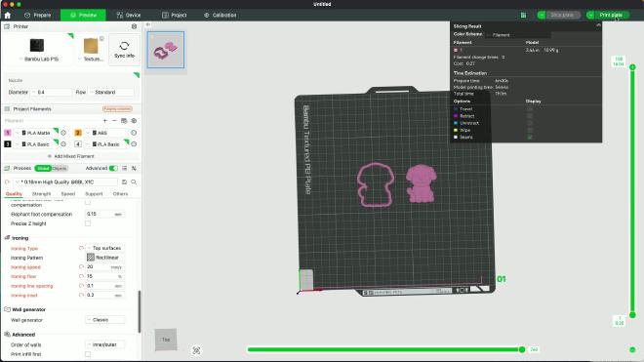This screenshot has height=362, width=644.
Task: Switch to the Prepare tab
Action: click(37, 16)
